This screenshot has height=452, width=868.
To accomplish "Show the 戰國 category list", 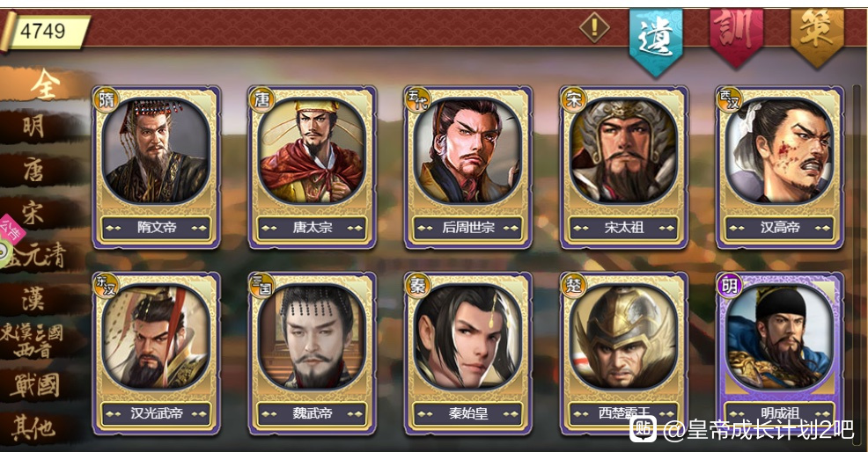I will (34, 384).
